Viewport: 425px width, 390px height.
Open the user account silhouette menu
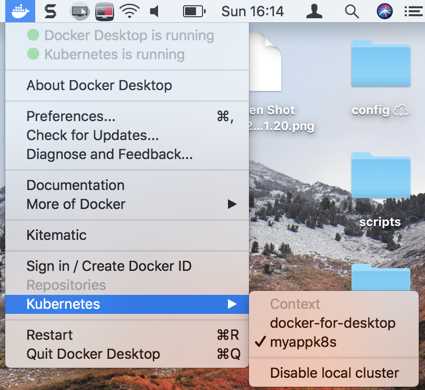point(314,11)
